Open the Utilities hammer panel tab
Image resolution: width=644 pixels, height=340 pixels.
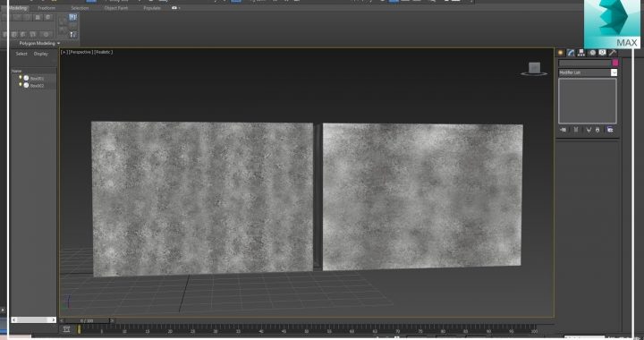click(613, 53)
